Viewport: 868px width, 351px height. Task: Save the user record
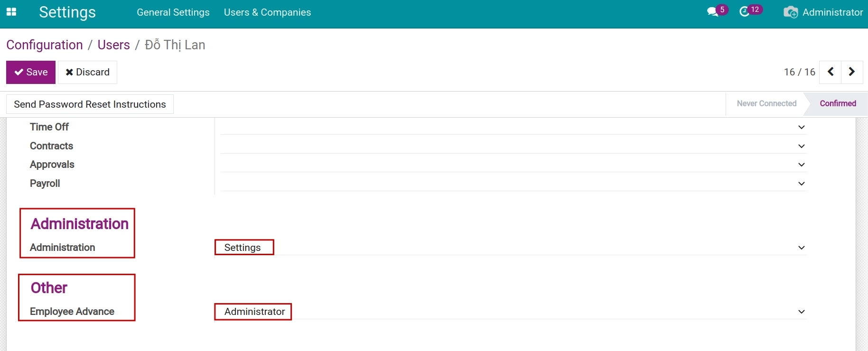coord(31,72)
